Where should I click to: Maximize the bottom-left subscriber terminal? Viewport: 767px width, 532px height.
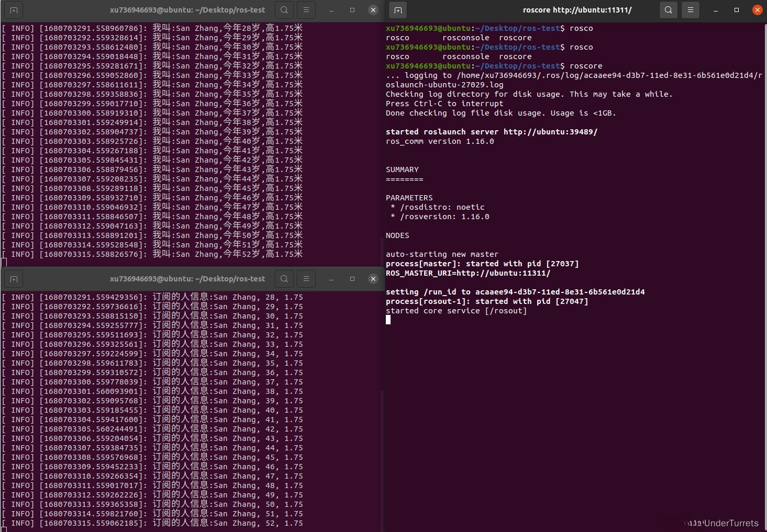352,279
